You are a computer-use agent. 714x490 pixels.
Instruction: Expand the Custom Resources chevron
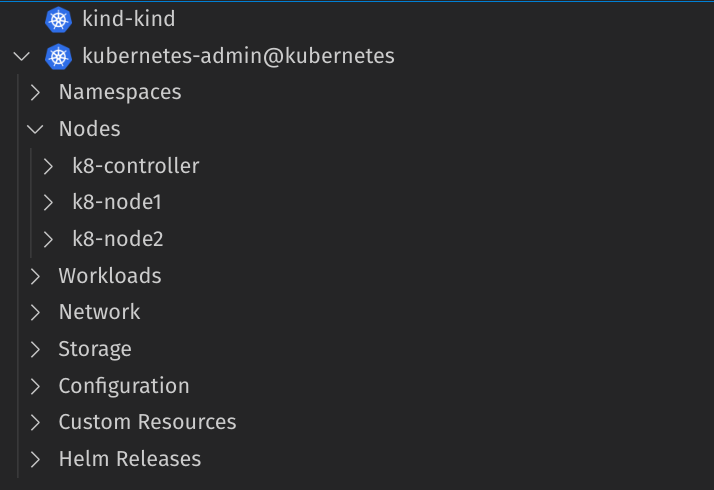click(x=36, y=422)
